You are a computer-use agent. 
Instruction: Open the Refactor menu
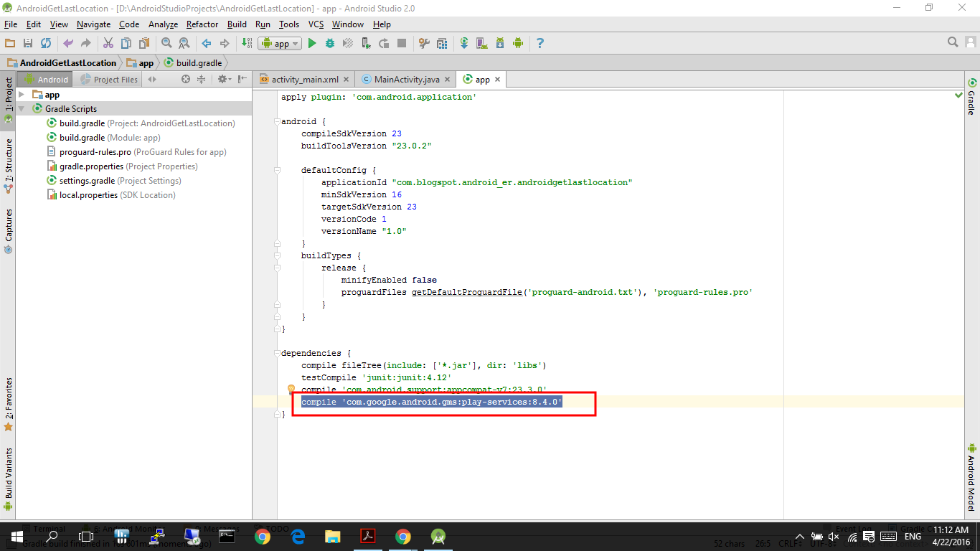202,24
